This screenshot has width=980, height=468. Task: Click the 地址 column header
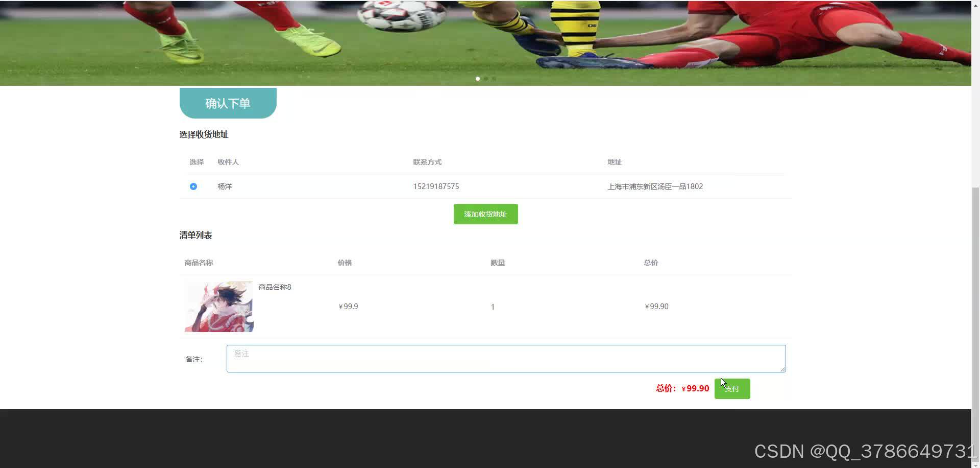(615, 162)
